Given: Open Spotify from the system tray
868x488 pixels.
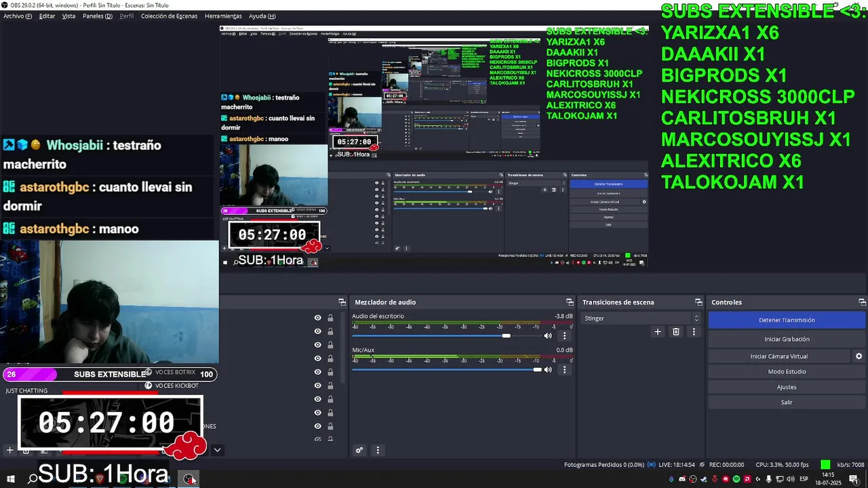Looking at the screenshot, I should pos(736,479).
